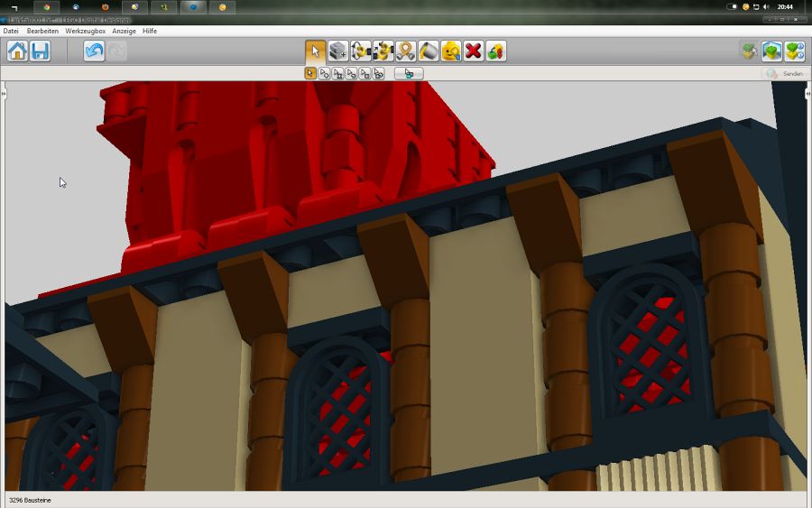Open the Datei menu

11,31
